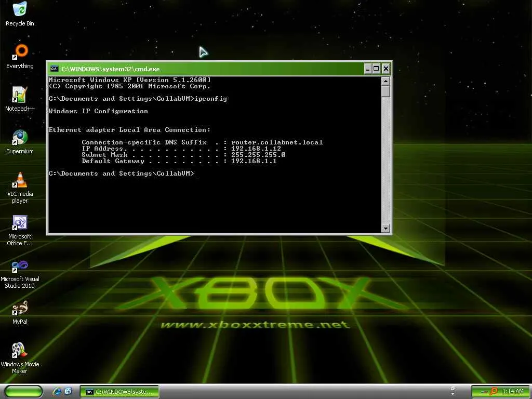Click the cmd.exe window title text
The width and height of the screenshot is (532, 399).
tap(110, 69)
